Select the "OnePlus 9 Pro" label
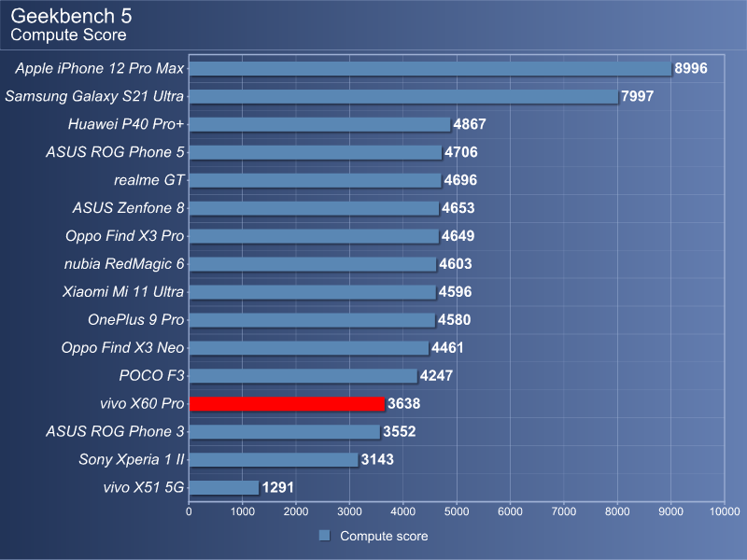The image size is (747, 560). pyautogui.click(x=135, y=320)
